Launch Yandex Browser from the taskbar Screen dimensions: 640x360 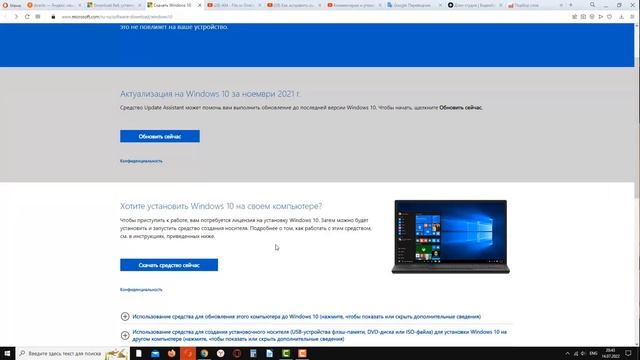[x=220, y=353]
